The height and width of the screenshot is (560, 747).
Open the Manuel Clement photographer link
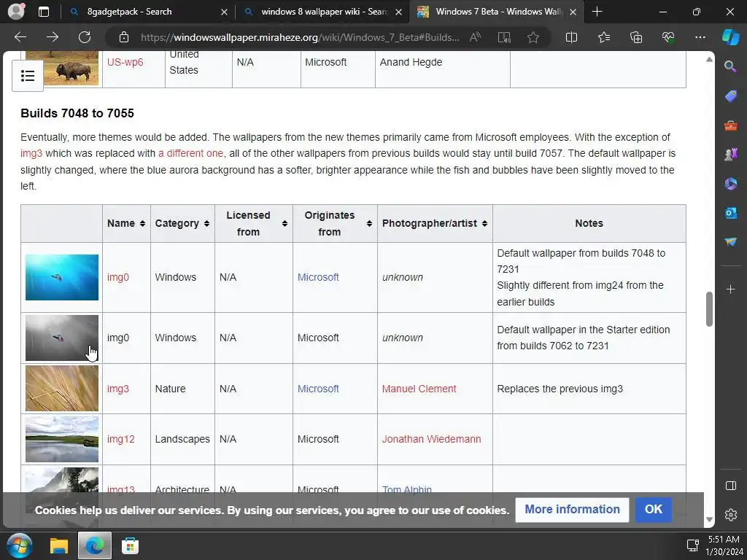point(419,389)
